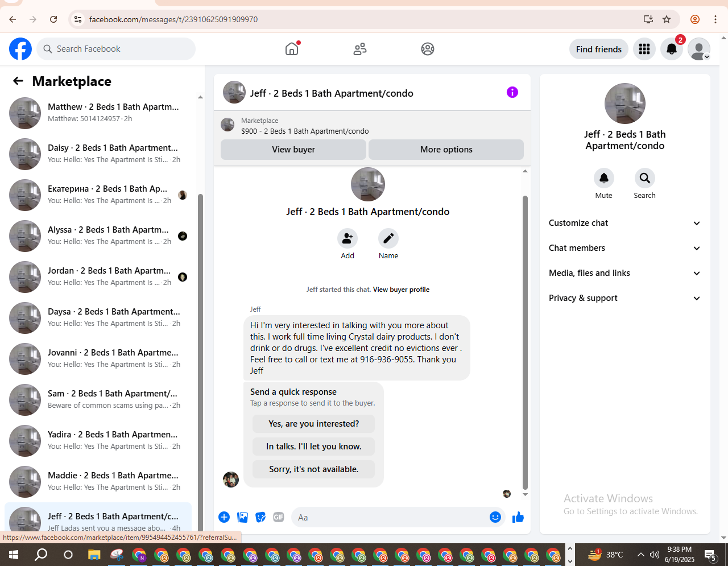
Task: Open Maddie's apartment conversation
Action: [x=98, y=481]
